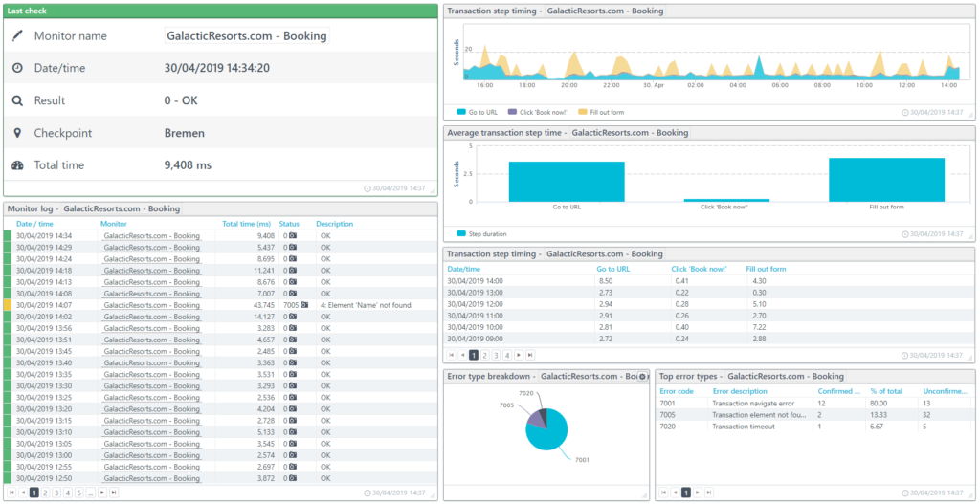The height and width of the screenshot is (504, 980).
Task: Jump to last page of step timing table
Action: 530,355
